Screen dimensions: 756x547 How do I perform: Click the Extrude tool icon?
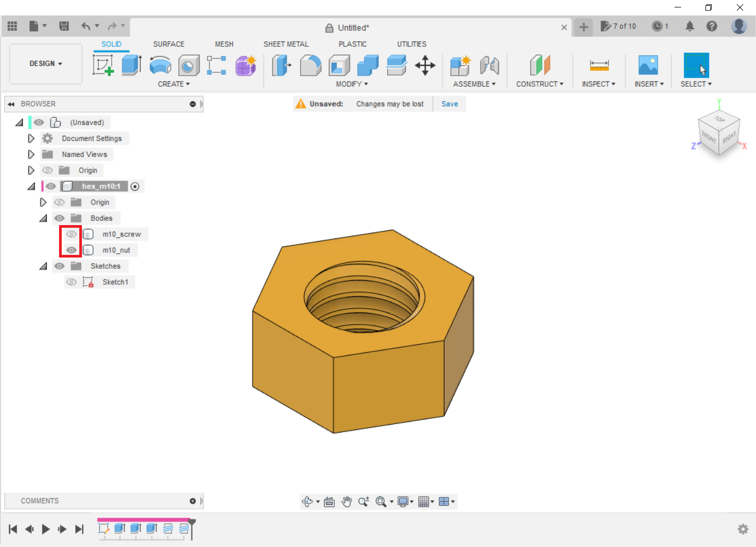[131, 65]
